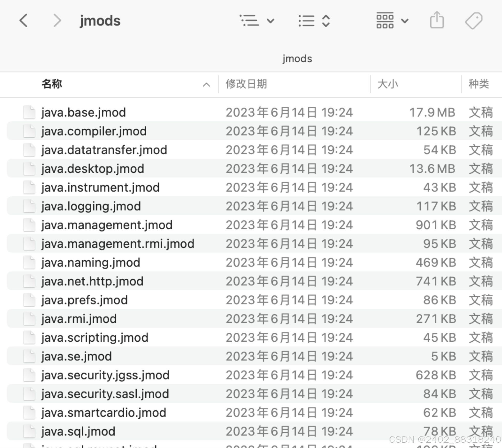Sort by 大小 column header
The height and width of the screenshot is (448, 502).
tap(387, 84)
